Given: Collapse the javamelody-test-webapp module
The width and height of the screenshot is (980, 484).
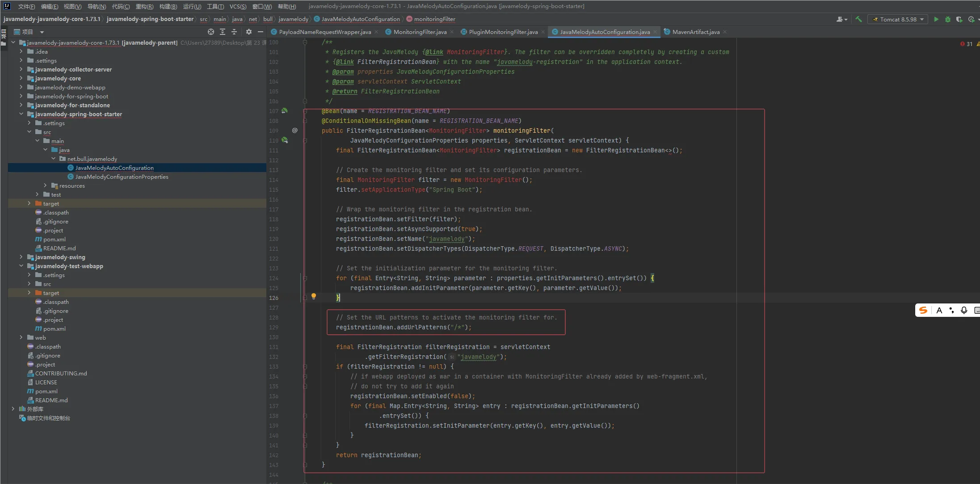Looking at the screenshot, I should pyautogui.click(x=21, y=266).
